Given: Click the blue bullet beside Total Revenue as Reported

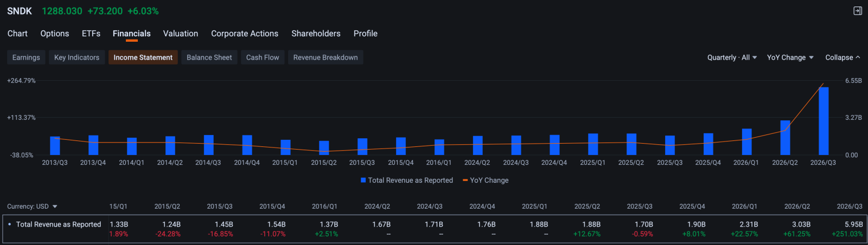Looking at the screenshot, I should click(10, 224).
